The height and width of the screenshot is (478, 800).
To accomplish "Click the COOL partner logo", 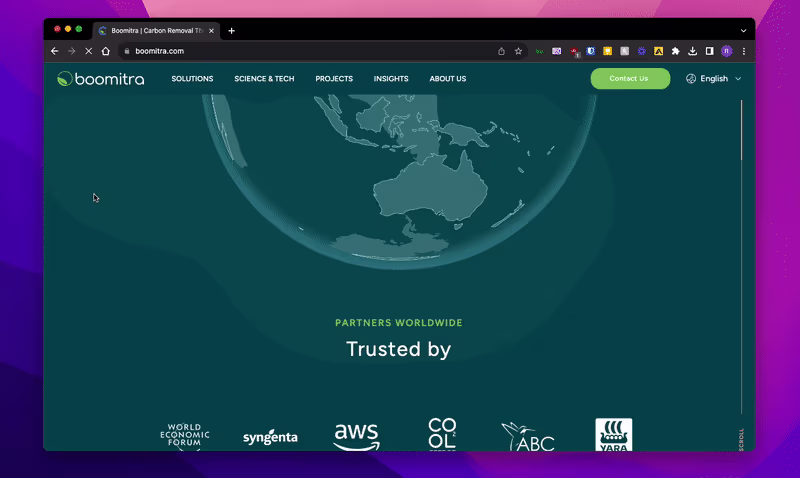I will pyautogui.click(x=442, y=434).
